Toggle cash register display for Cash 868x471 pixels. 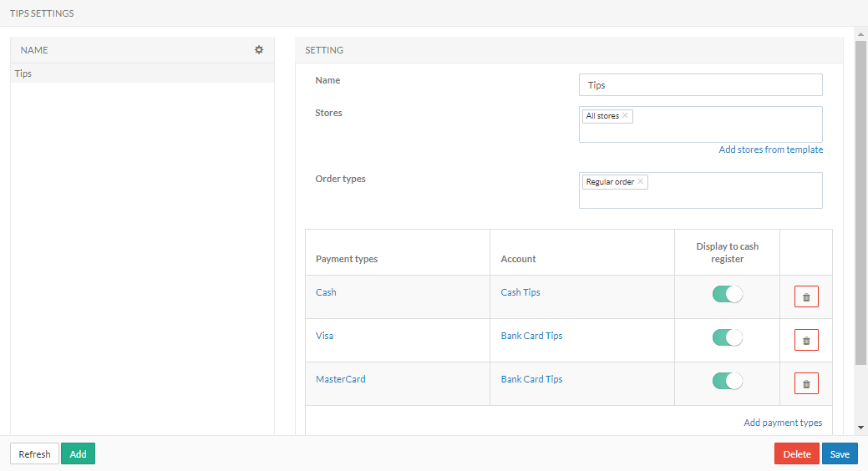click(727, 294)
